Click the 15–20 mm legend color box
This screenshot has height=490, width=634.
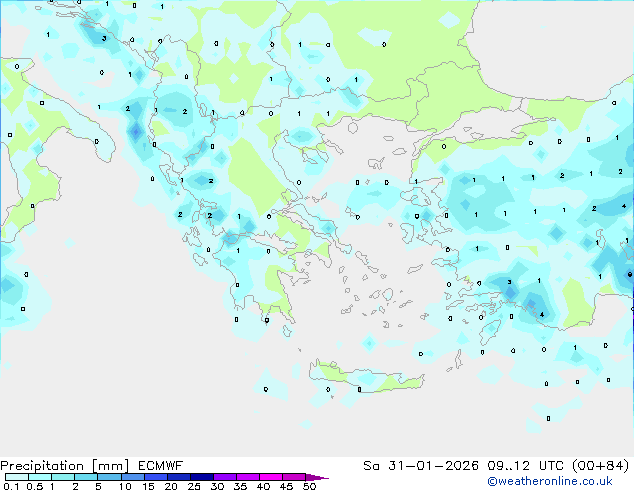pos(156,477)
